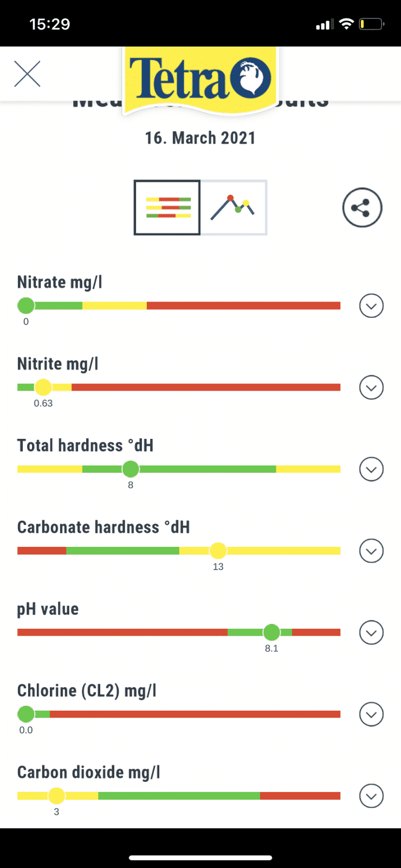Tap the Nitrate slider marker at 0
This screenshot has height=868, width=401.
[x=26, y=306]
